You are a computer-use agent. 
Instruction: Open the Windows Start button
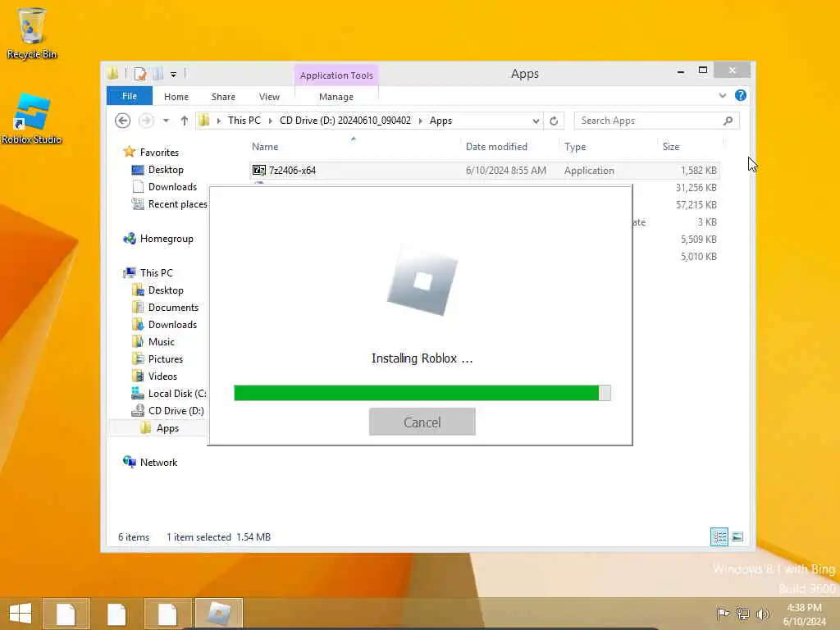(21, 613)
